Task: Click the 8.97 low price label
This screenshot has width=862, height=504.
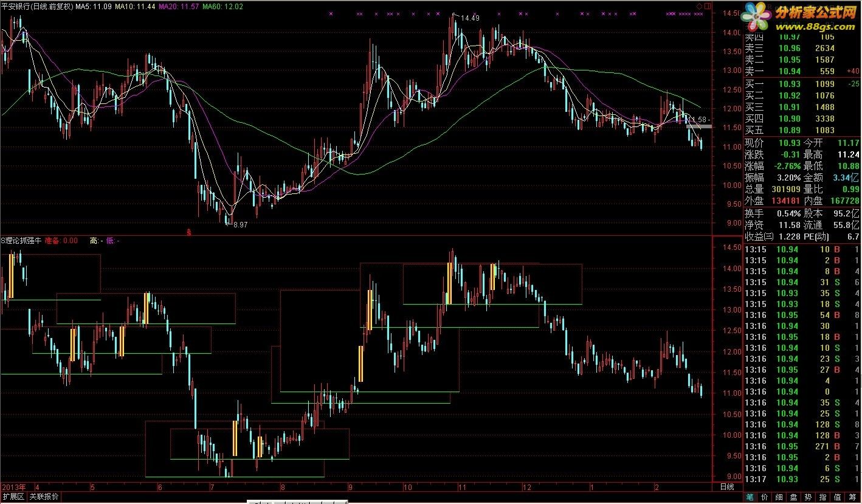Action: tap(240, 225)
